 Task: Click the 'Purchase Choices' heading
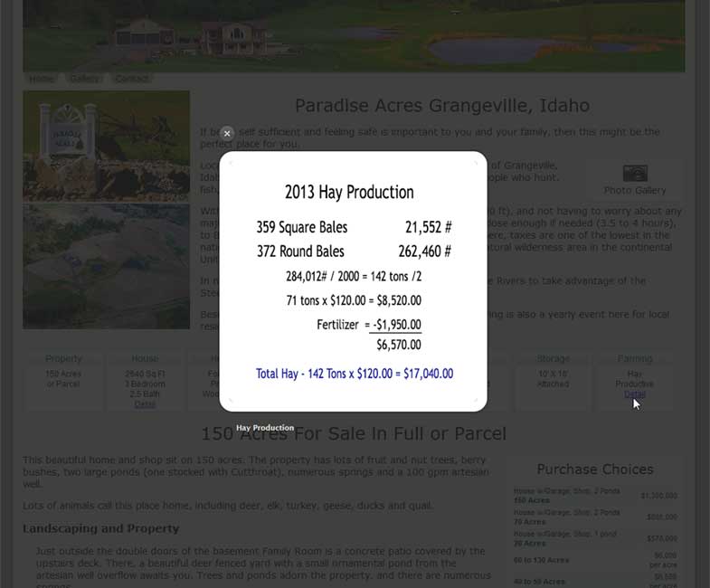(x=595, y=469)
